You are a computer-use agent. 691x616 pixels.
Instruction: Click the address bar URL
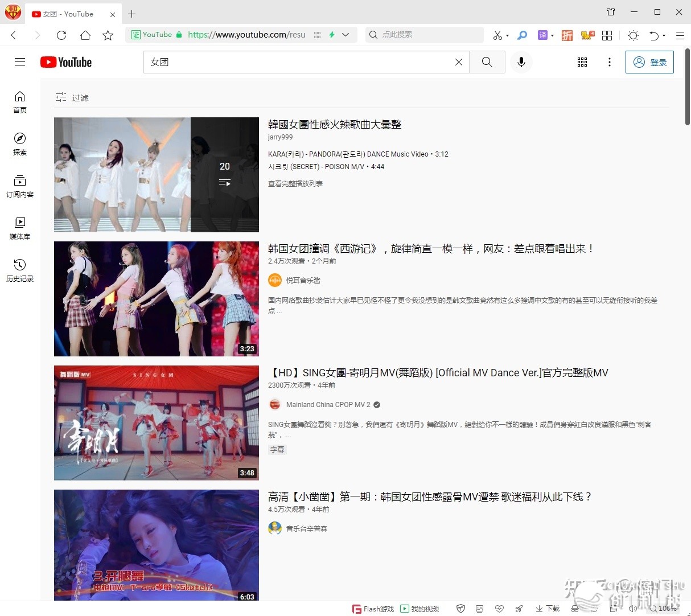tap(246, 35)
